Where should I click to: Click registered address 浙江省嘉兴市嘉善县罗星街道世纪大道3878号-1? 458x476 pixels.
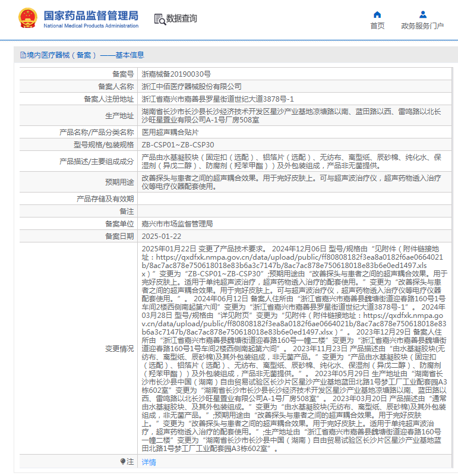tap(217, 99)
